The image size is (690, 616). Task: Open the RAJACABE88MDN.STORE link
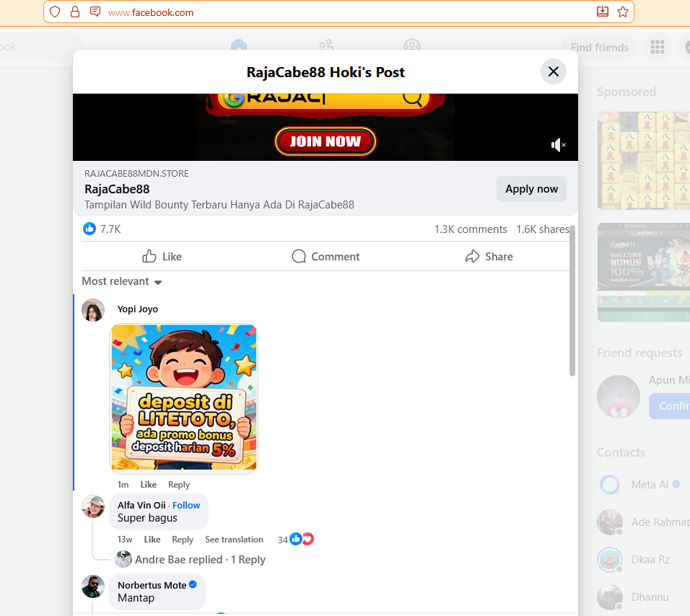click(136, 174)
